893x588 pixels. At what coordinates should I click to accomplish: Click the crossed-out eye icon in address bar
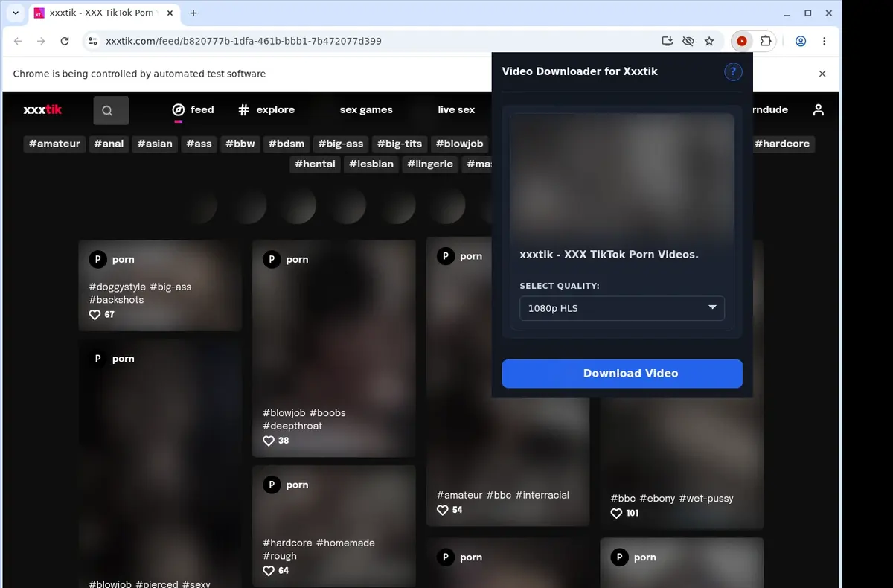pos(688,42)
